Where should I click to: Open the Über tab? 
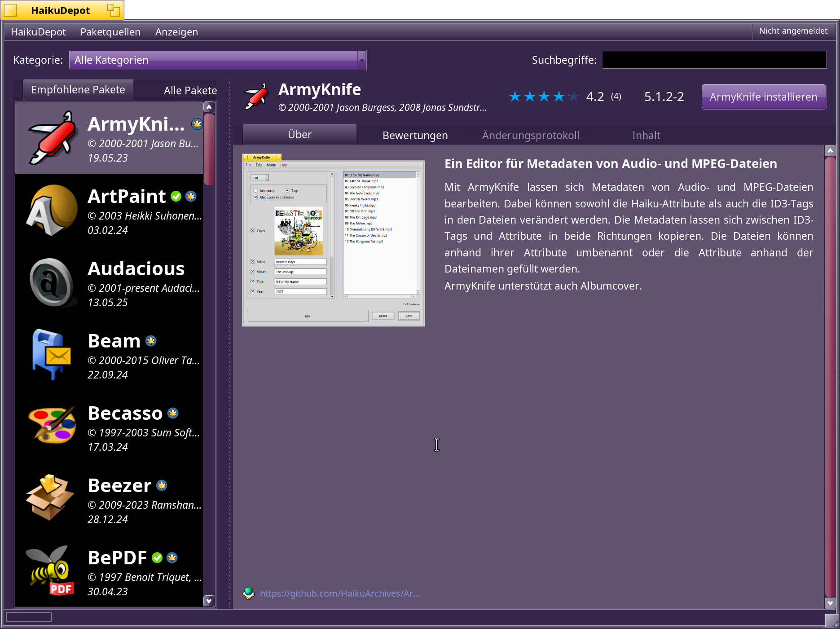[299, 135]
